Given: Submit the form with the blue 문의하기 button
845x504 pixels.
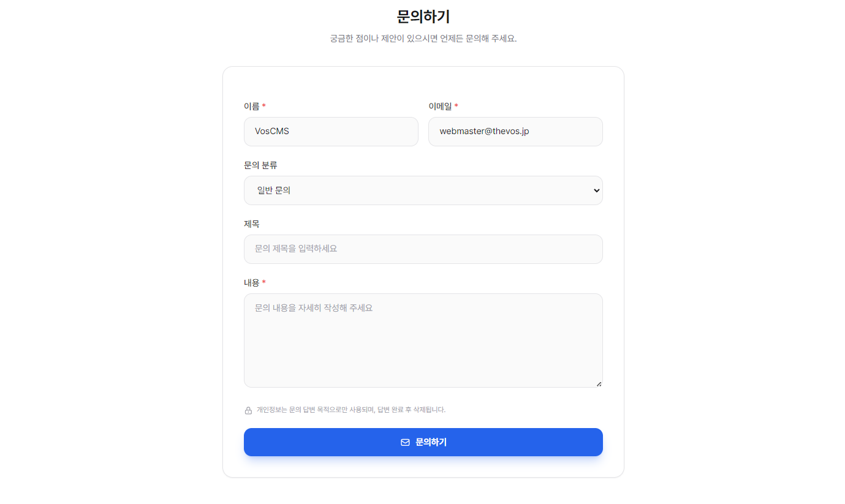Looking at the screenshot, I should coord(423,442).
